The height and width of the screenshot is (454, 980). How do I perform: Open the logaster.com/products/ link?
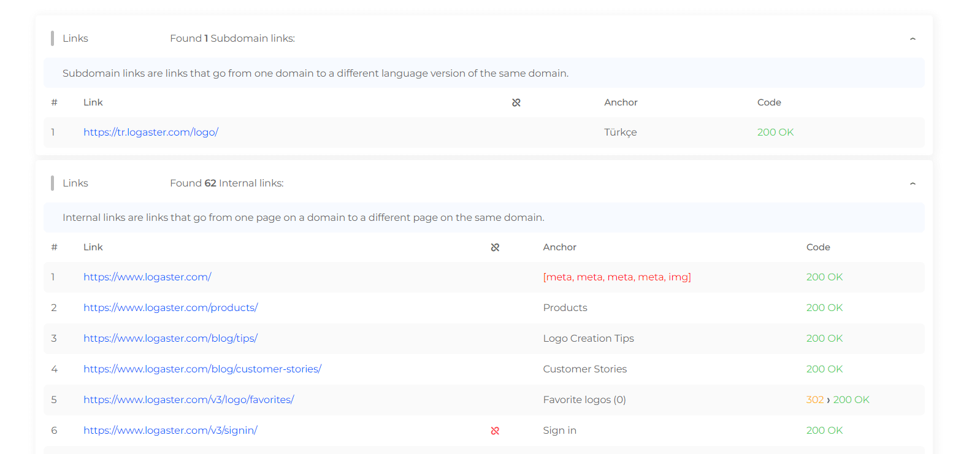tap(170, 307)
